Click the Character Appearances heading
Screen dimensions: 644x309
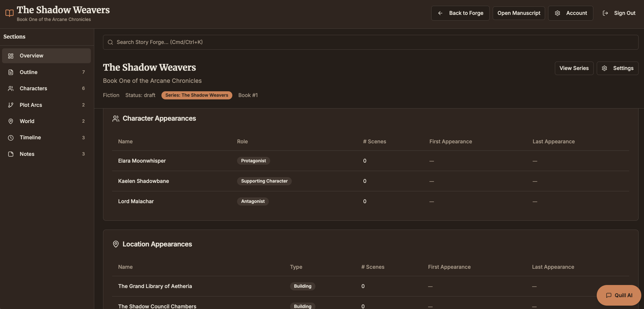159,119
